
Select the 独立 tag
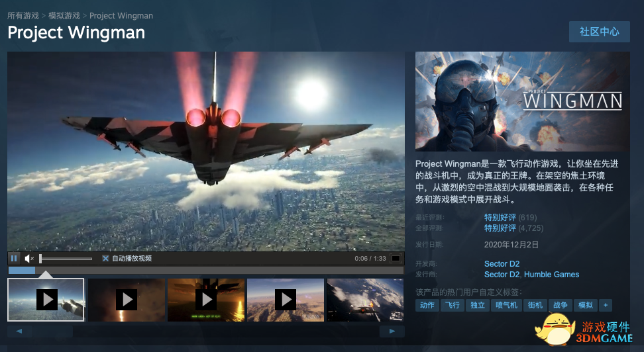[x=478, y=305]
